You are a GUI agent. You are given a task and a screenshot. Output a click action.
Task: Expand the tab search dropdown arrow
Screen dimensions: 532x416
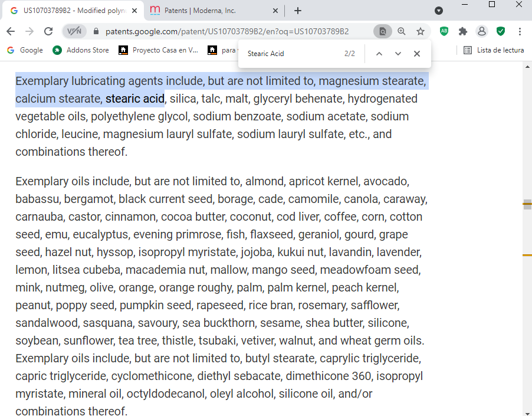coord(439,11)
